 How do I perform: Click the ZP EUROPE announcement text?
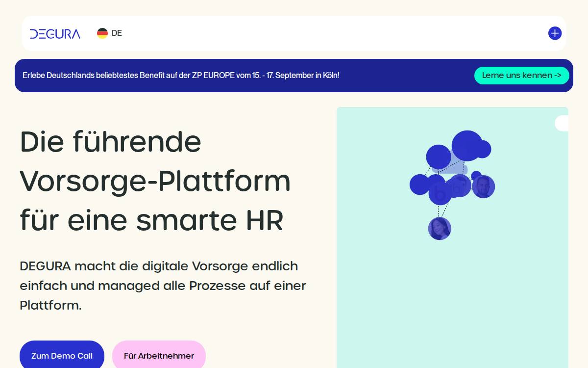(181, 76)
